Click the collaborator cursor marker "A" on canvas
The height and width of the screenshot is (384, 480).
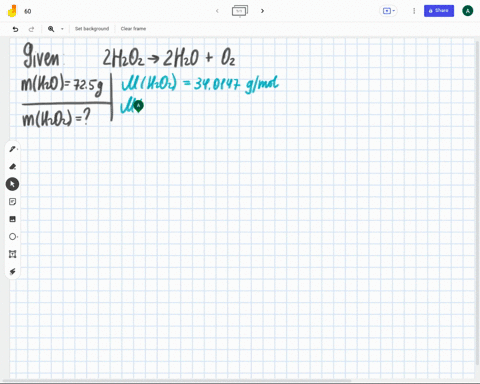(x=139, y=106)
